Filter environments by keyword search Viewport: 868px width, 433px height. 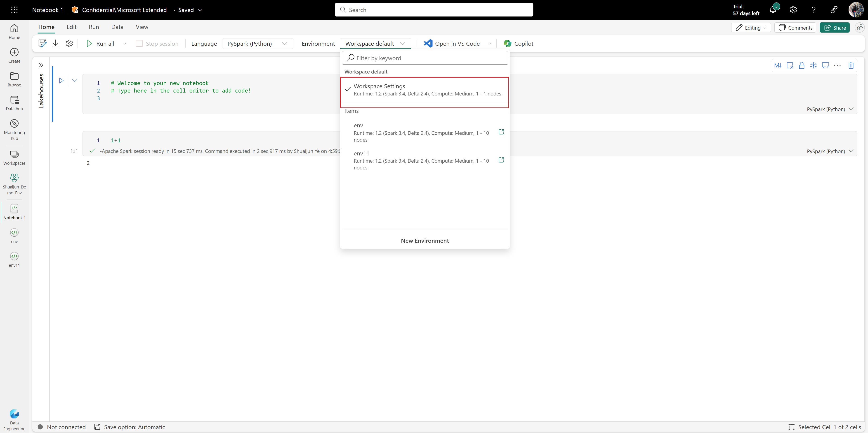pos(424,58)
